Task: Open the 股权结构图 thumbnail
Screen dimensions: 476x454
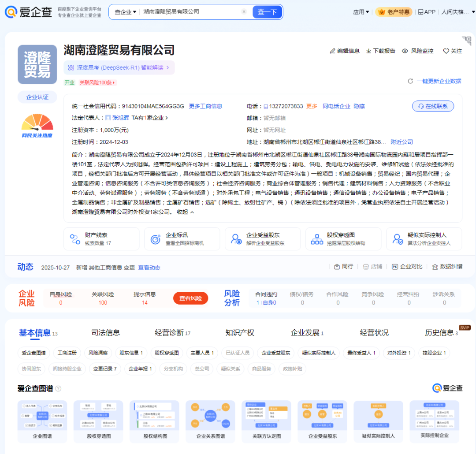Action: [x=155, y=421]
